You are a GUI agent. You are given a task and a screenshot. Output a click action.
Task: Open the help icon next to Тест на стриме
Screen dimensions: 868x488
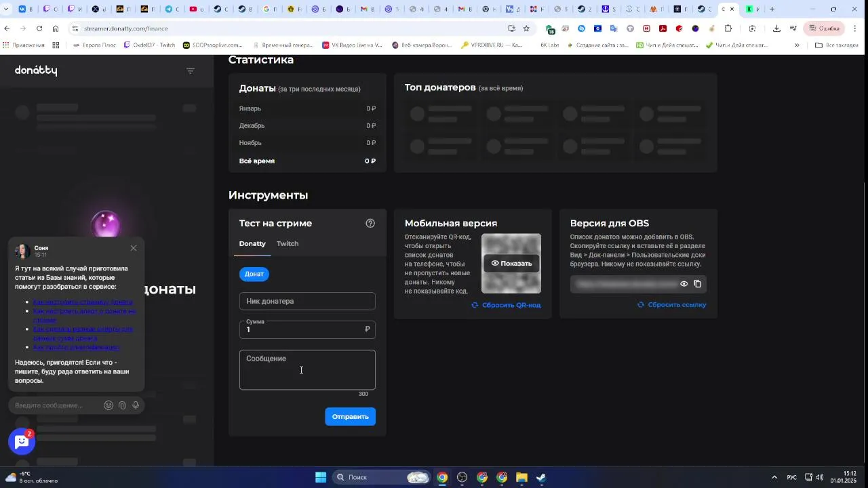point(370,223)
